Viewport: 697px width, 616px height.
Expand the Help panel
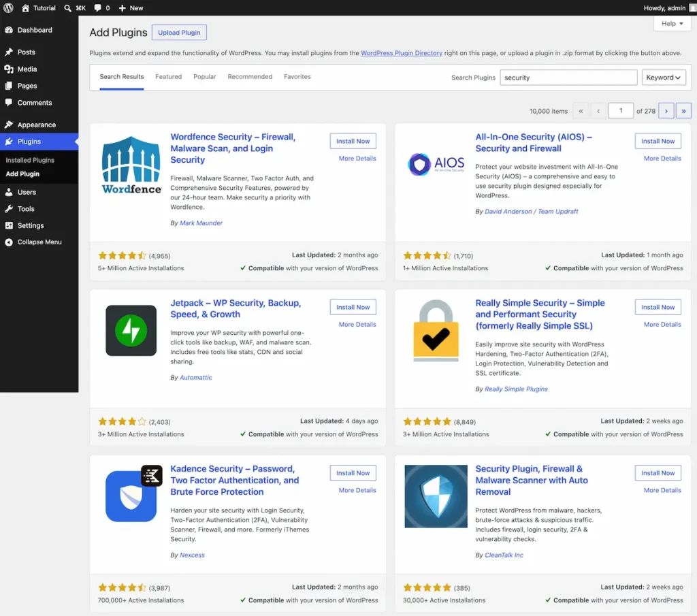[x=672, y=24]
